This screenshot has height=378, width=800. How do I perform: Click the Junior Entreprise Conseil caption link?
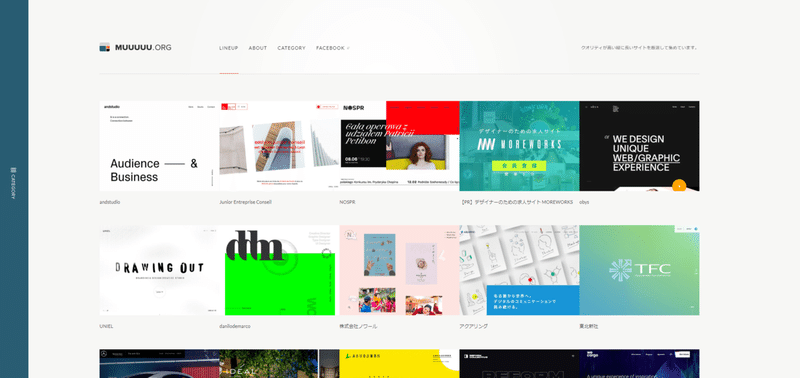pyautogui.click(x=245, y=202)
